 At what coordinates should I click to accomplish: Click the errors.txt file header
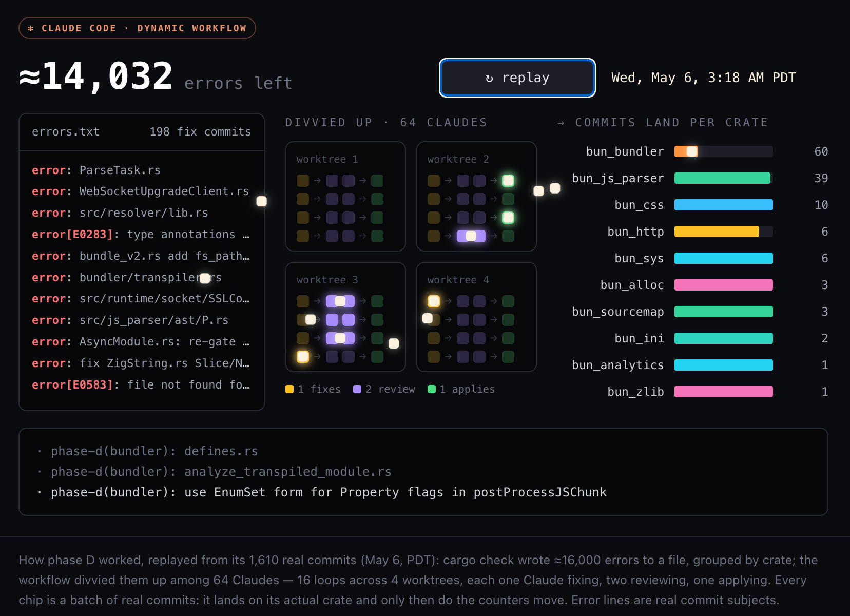click(x=66, y=132)
